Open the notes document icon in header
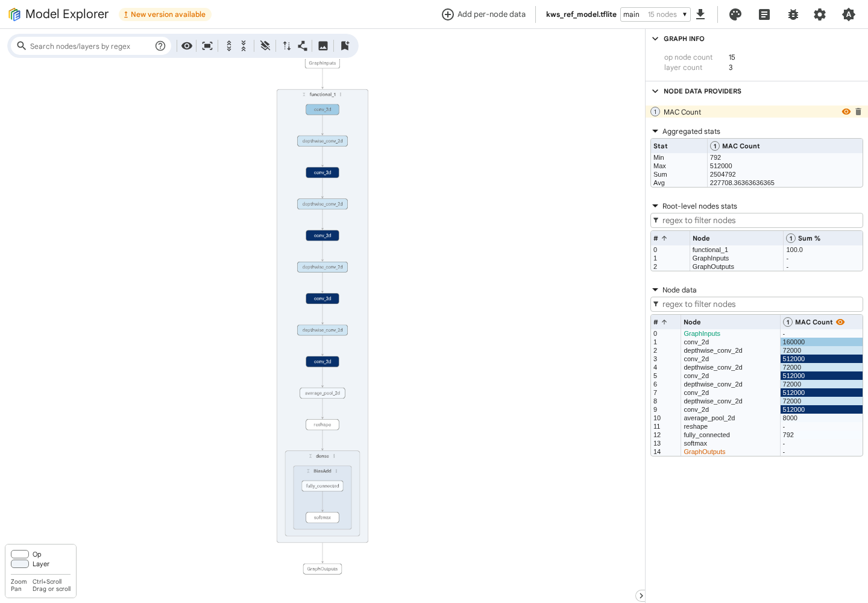The height and width of the screenshot is (603, 868). coord(764,14)
